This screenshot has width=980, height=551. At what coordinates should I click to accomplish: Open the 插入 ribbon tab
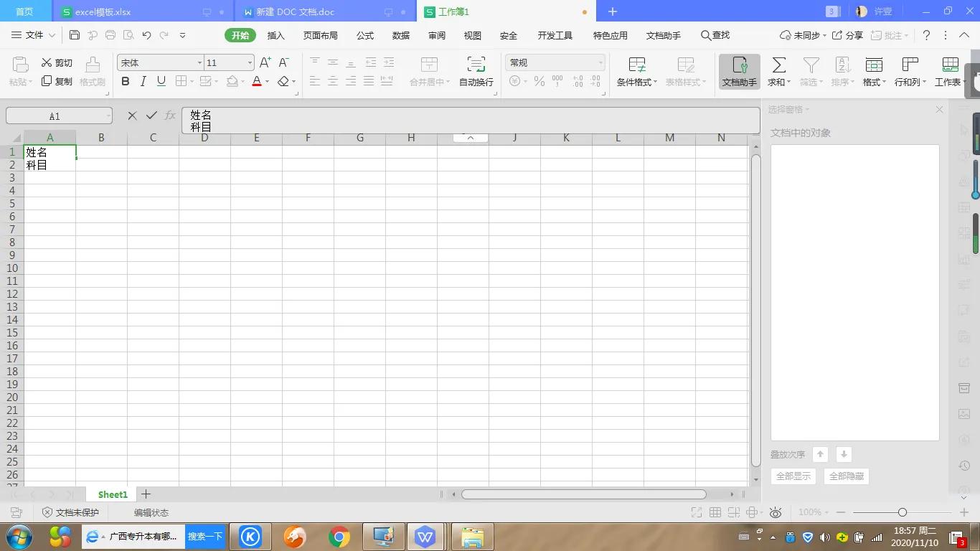[x=275, y=35]
